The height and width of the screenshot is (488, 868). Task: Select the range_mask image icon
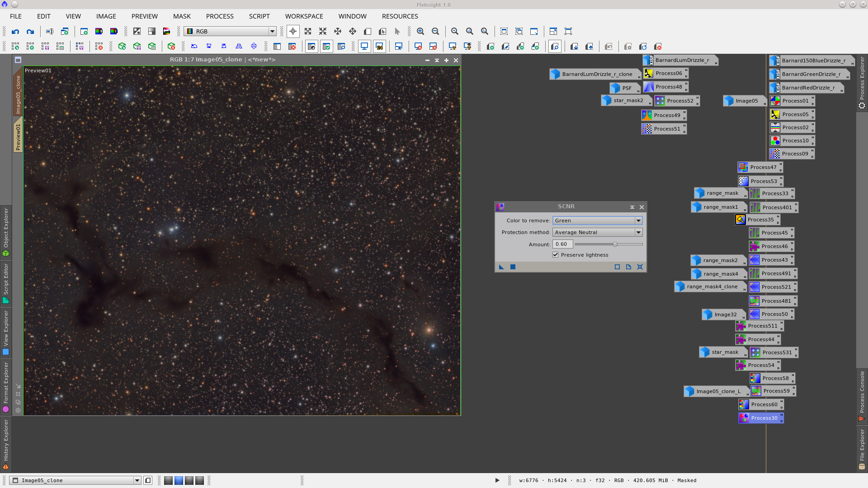[x=718, y=193]
